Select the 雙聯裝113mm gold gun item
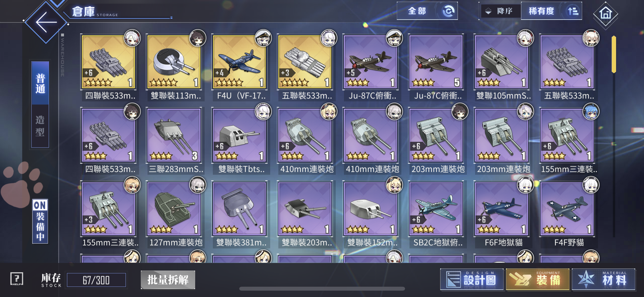644x297 pixels. click(174, 67)
